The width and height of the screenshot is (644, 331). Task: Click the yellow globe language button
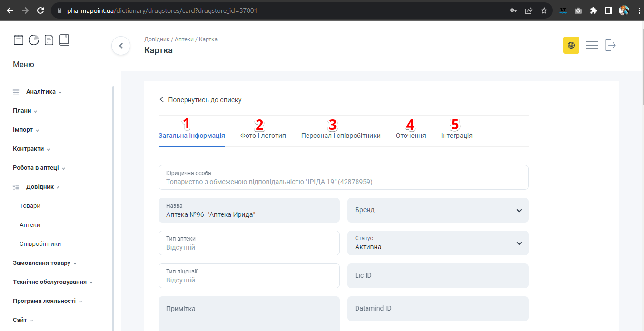click(571, 45)
